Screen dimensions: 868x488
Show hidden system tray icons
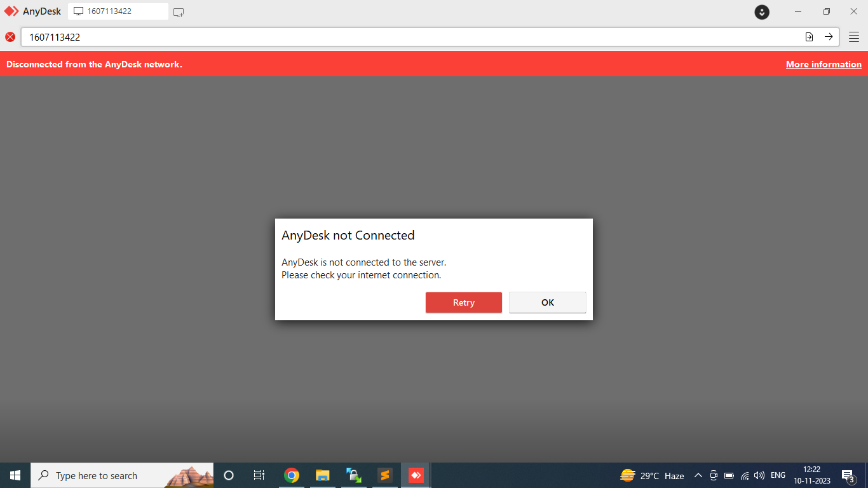coord(698,475)
